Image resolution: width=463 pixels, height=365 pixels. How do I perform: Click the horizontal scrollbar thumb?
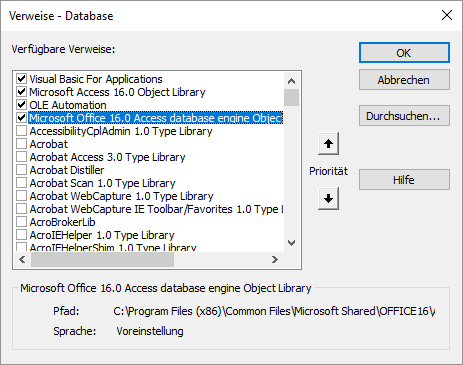point(103,259)
